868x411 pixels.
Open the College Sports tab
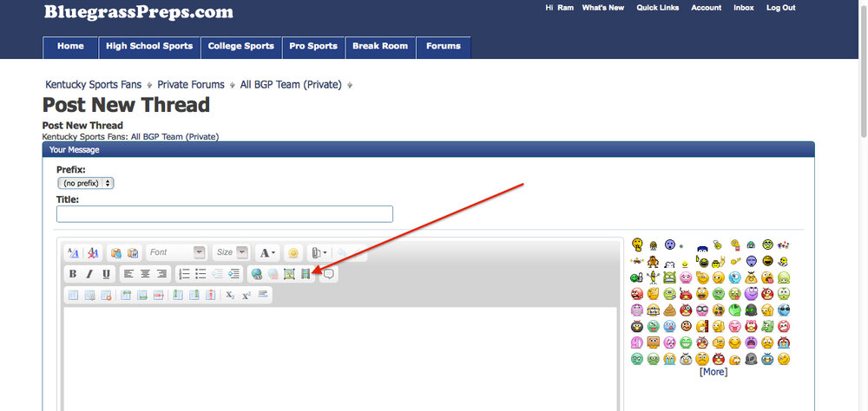[x=240, y=47]
